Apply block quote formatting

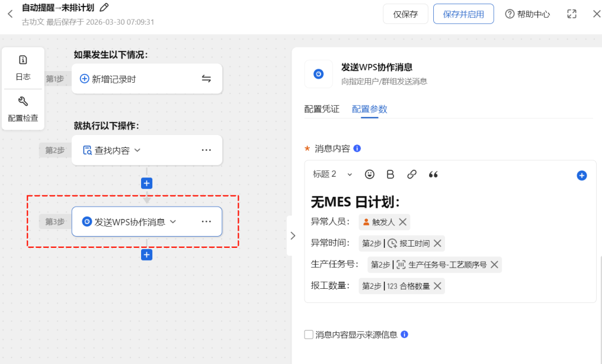433,174
